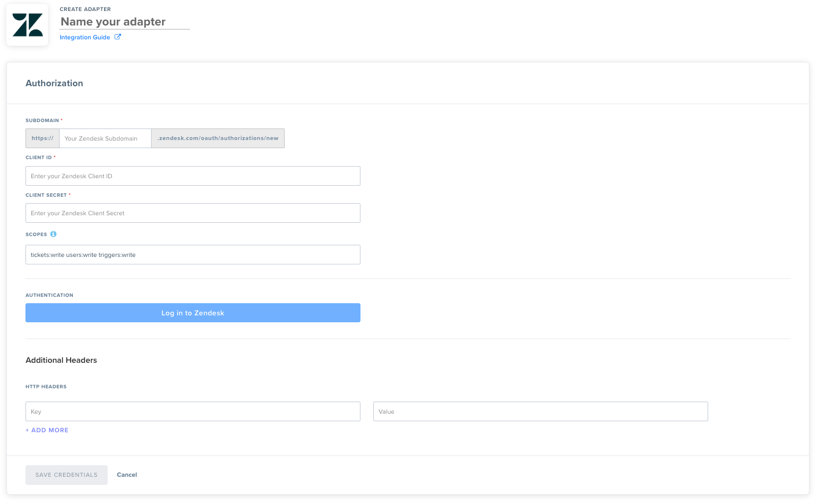Click the https:// prefix label
The width and height of the screenshot is (817, 504).
click(43, 138)
